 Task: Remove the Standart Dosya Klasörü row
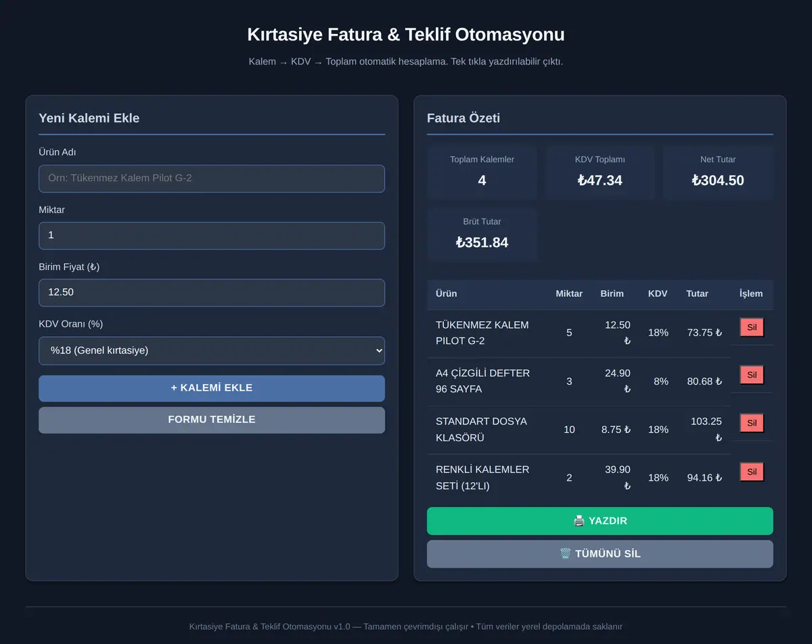point(752,423)
